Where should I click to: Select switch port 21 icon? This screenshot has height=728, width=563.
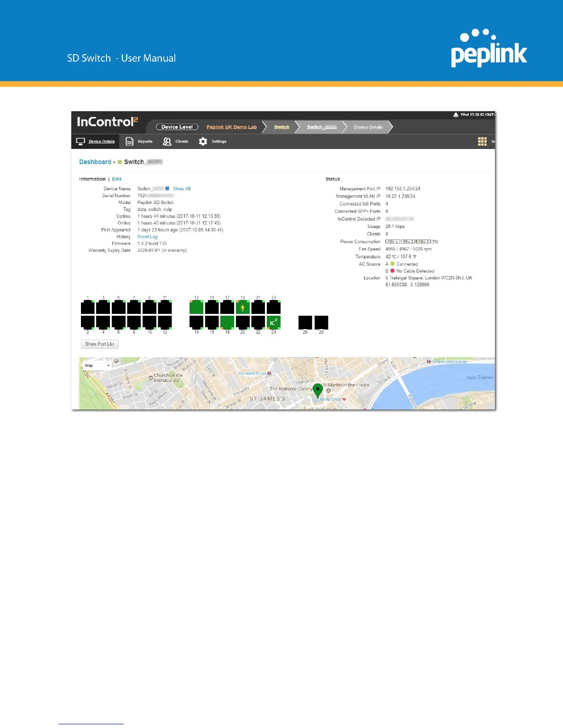click(258, 307)
